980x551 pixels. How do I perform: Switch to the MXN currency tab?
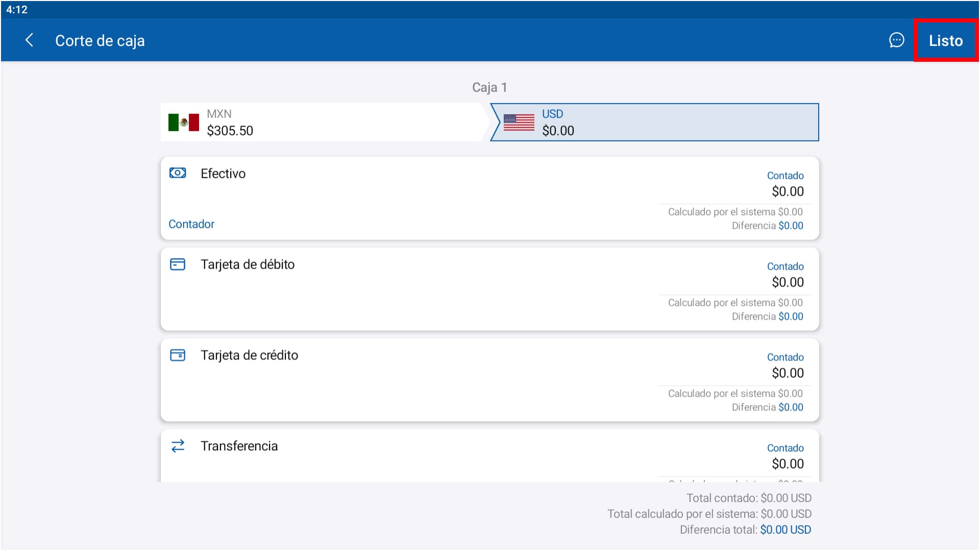tap(322, 123)
